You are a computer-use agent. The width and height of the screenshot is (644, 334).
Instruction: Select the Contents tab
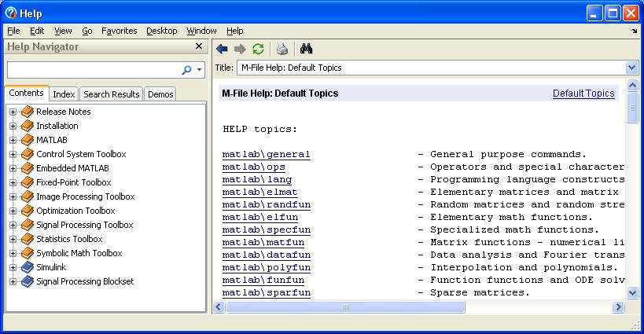click(26, 93)
